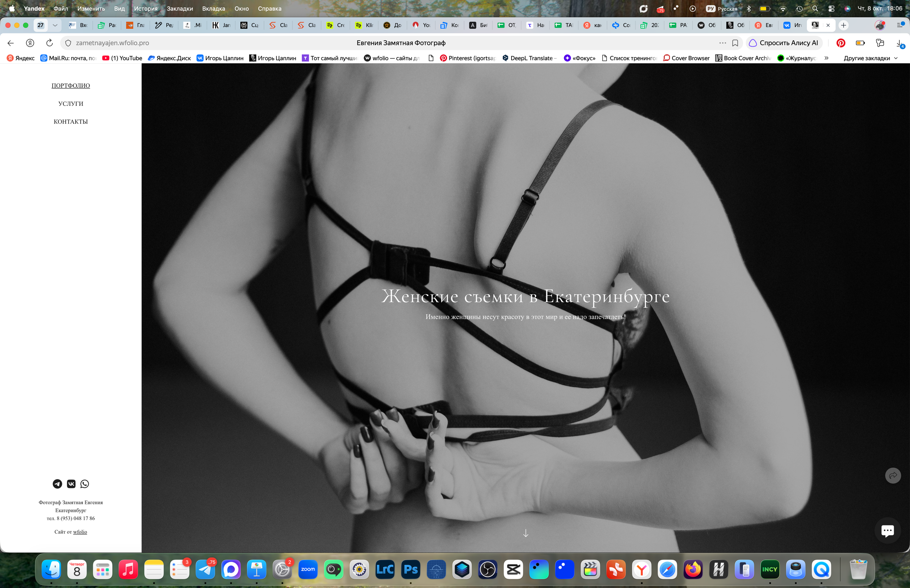Open the Trash in the Dock
910x588 pixels.
tap(858, 569)
